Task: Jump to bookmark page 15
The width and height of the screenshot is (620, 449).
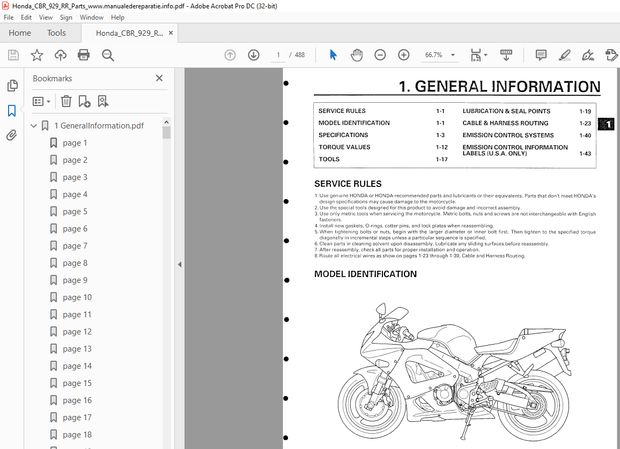Action: [77, 383]
